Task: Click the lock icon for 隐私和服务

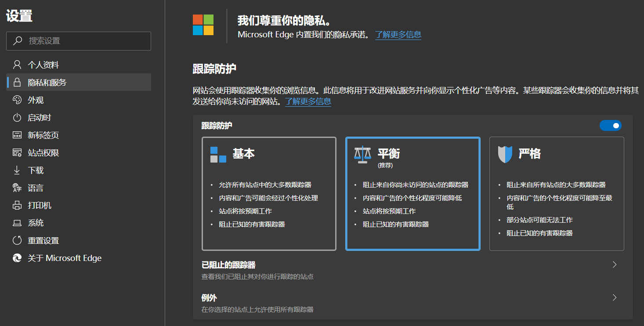Action: (x=17, y=82)
